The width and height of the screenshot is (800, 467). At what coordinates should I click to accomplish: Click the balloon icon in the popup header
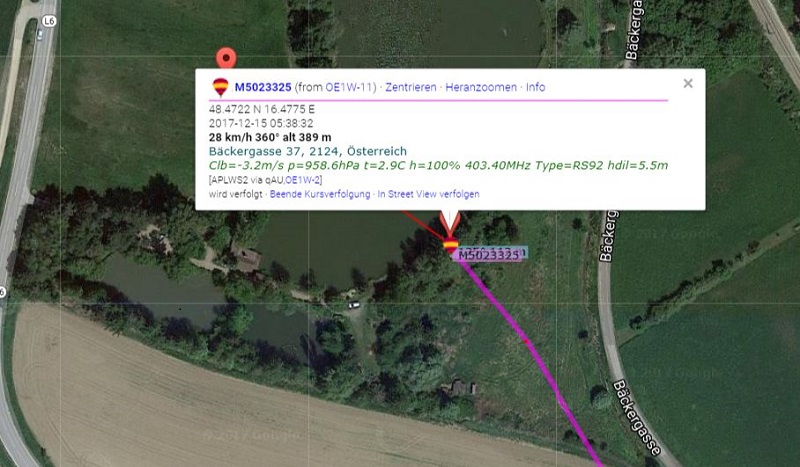tap(220, 87)
